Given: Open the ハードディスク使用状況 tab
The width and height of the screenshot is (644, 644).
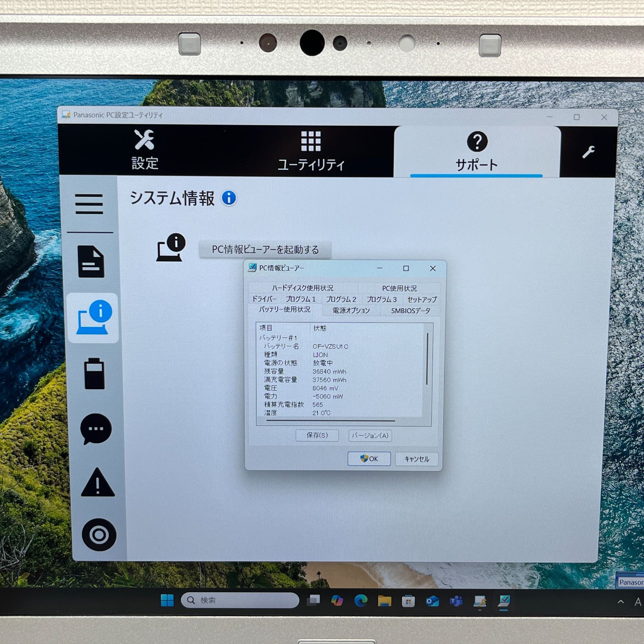Looking at the screenshot, I should tap(303, 288).
